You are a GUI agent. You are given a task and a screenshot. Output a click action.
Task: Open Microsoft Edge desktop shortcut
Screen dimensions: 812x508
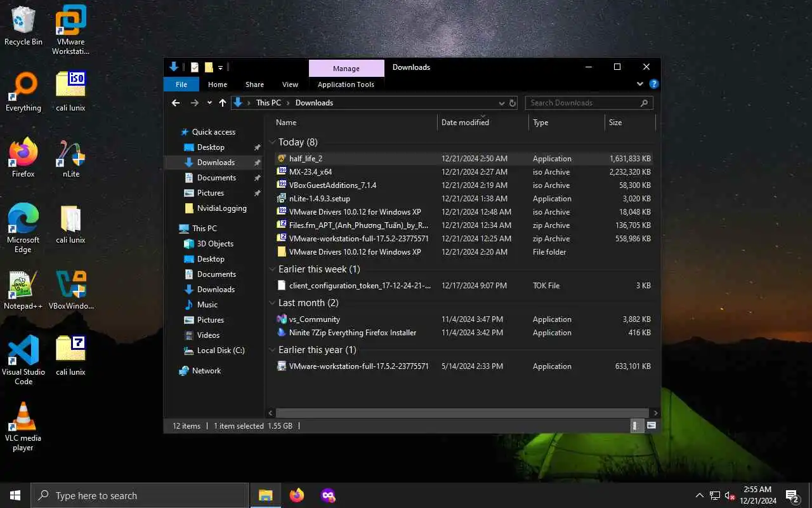point(23,228)
